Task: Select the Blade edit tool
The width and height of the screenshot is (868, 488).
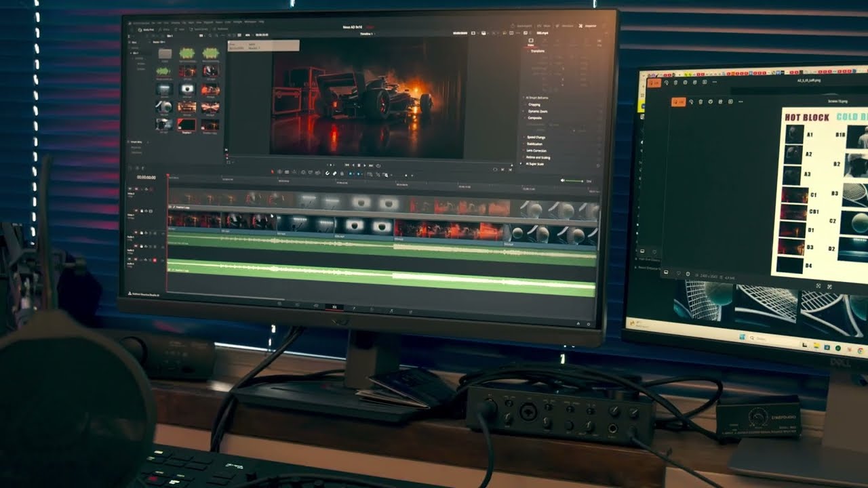Action: pyautogui.click(x=294, y=172)
